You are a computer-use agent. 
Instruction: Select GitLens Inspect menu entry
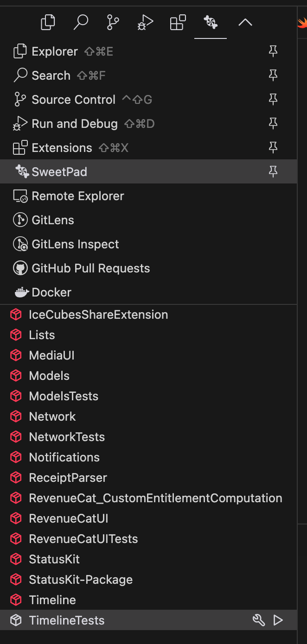click(x=75, y=244)
